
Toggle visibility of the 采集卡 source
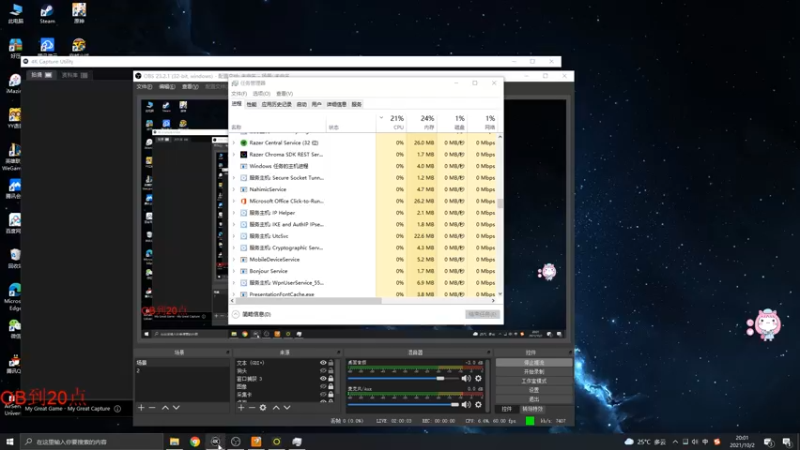323,394
